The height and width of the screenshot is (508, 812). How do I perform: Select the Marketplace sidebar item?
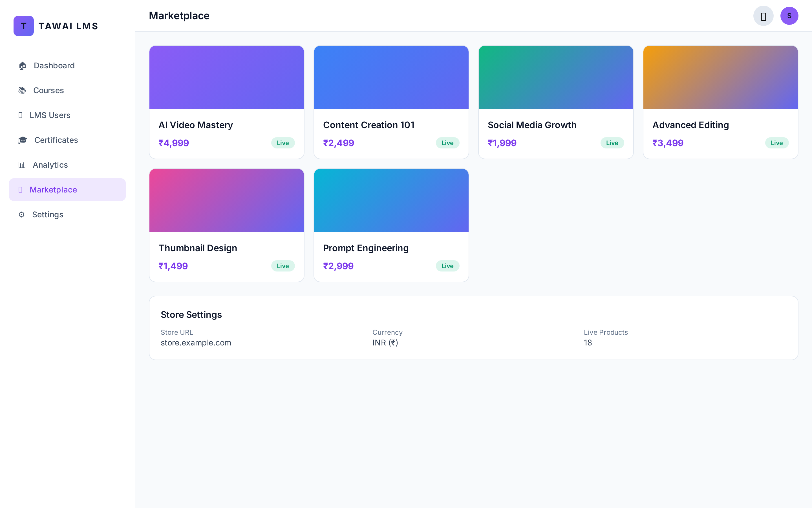click(67, 190)
